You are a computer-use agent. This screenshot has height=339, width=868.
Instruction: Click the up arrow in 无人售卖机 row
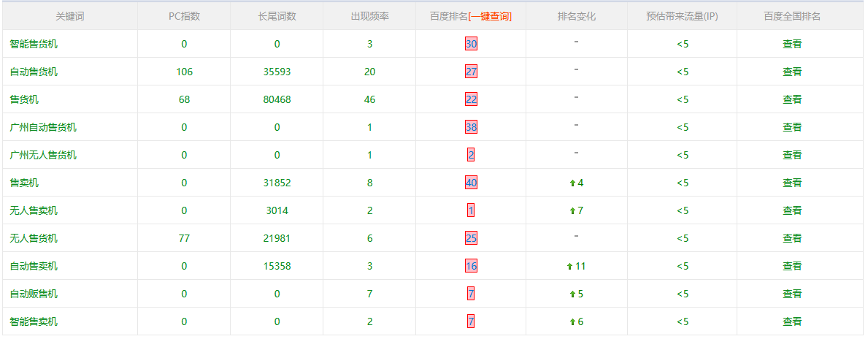pyautogui.click(x=572, y=211)
